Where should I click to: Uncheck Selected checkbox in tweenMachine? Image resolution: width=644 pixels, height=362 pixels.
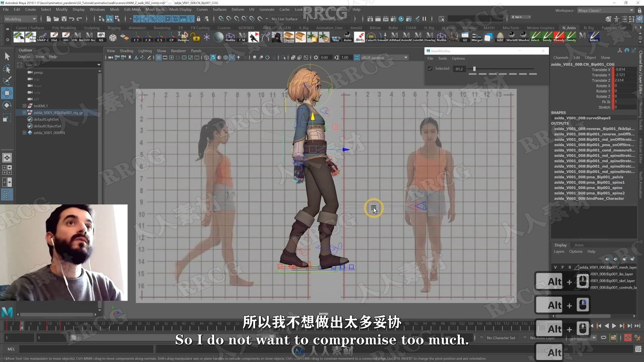coord(430,69)
